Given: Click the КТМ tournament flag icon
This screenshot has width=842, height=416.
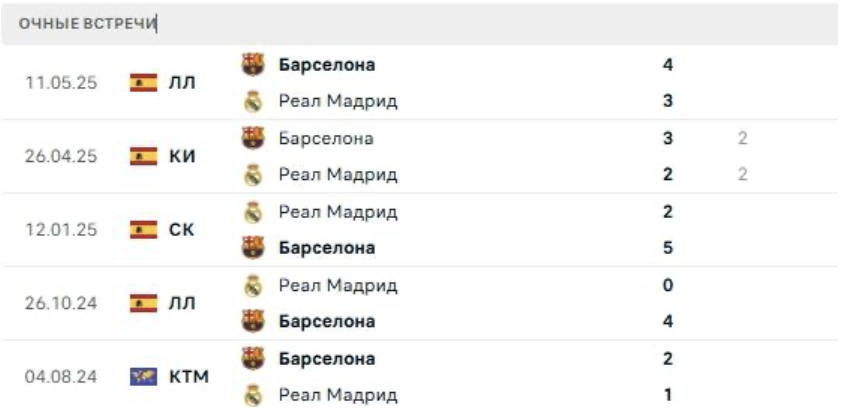Looking at the screenshot, I should [x=144, y=377].
